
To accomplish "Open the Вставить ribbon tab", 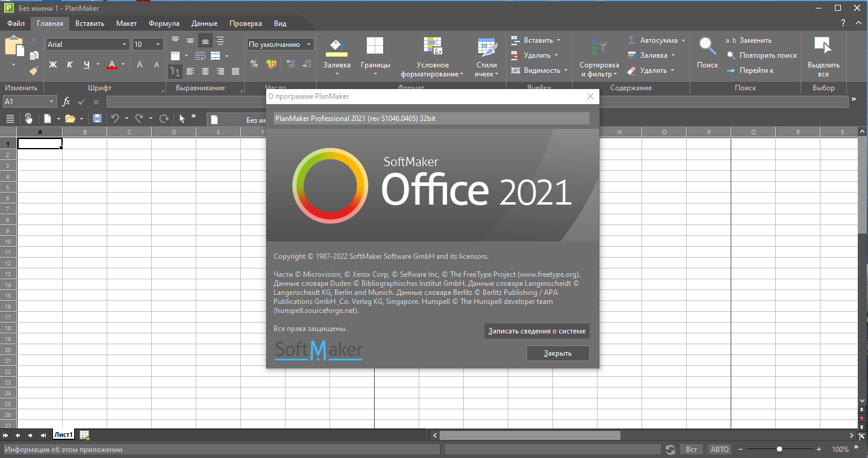I will [90, 23].
